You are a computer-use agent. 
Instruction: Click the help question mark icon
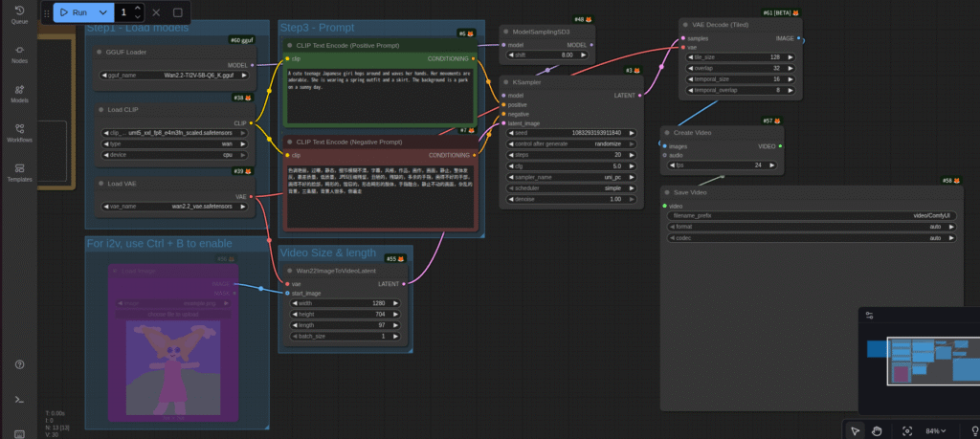pos(19,364)
